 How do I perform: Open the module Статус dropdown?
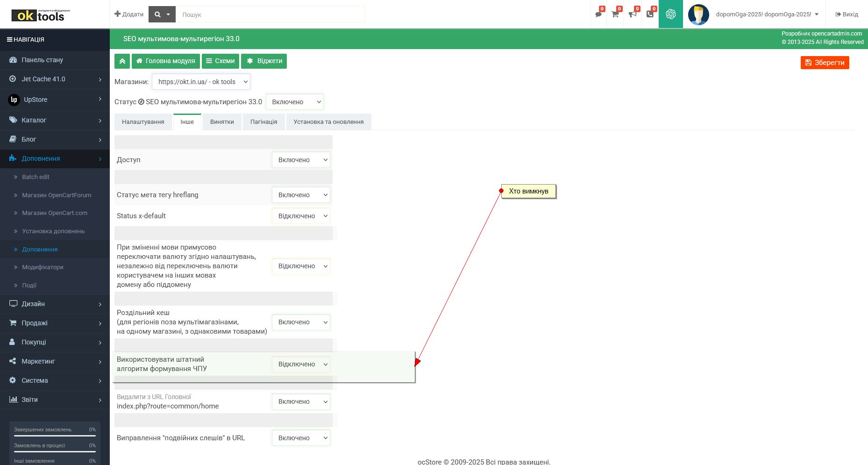click(295, 102)
